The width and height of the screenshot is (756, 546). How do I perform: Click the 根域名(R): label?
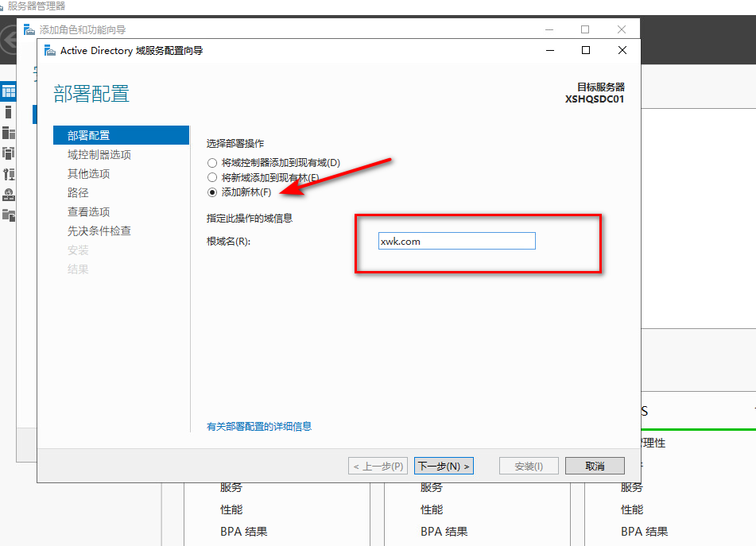pyautogui.click(x=228, y=242)
